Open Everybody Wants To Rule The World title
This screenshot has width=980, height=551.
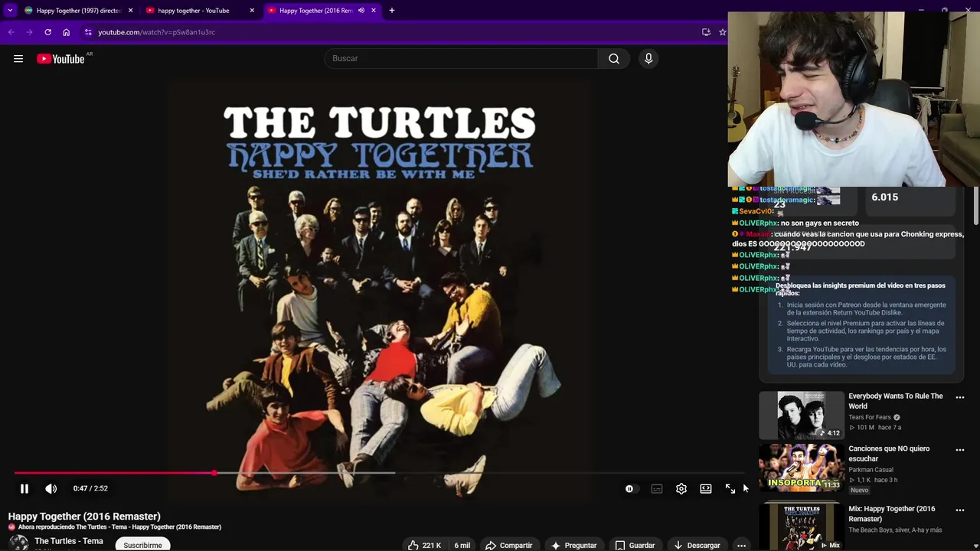[896, 401]
